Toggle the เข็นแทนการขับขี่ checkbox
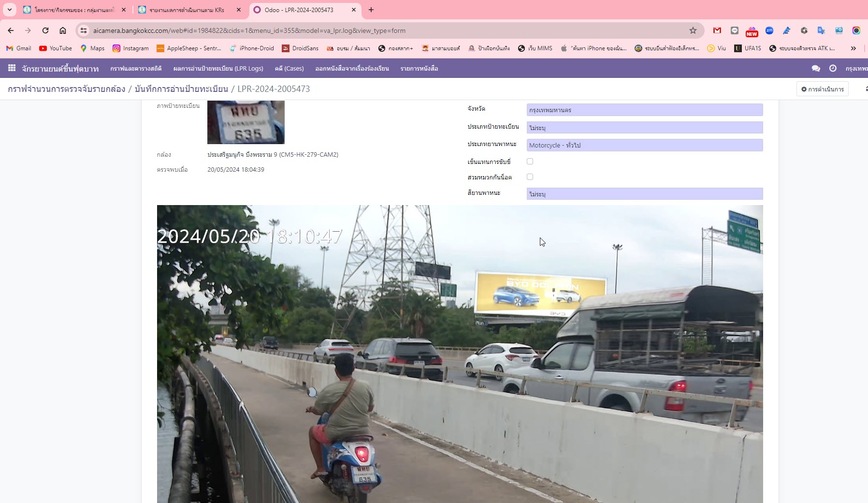This screenshot has width=868, height=503. pos(530,162)
